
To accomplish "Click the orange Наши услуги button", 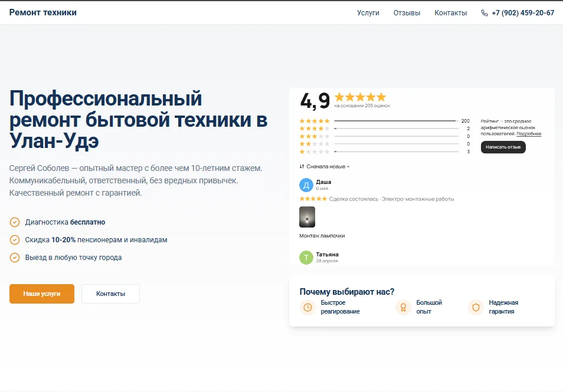I will pyautogui.click(x=42, y=294).
